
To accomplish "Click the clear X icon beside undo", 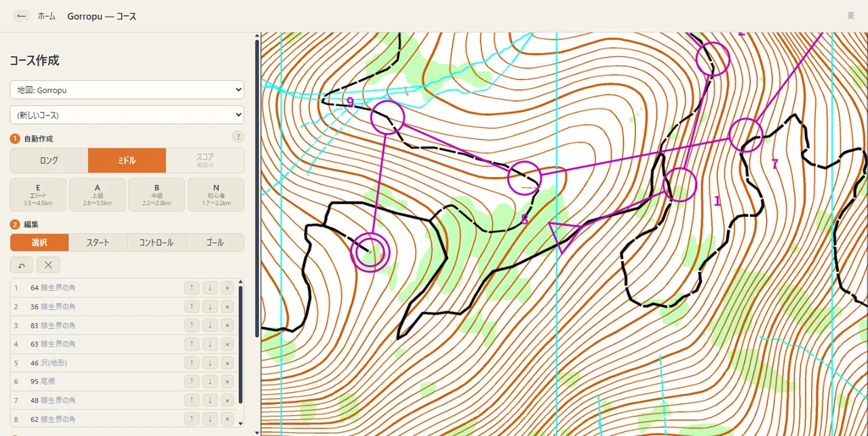I will coord(48,265).
